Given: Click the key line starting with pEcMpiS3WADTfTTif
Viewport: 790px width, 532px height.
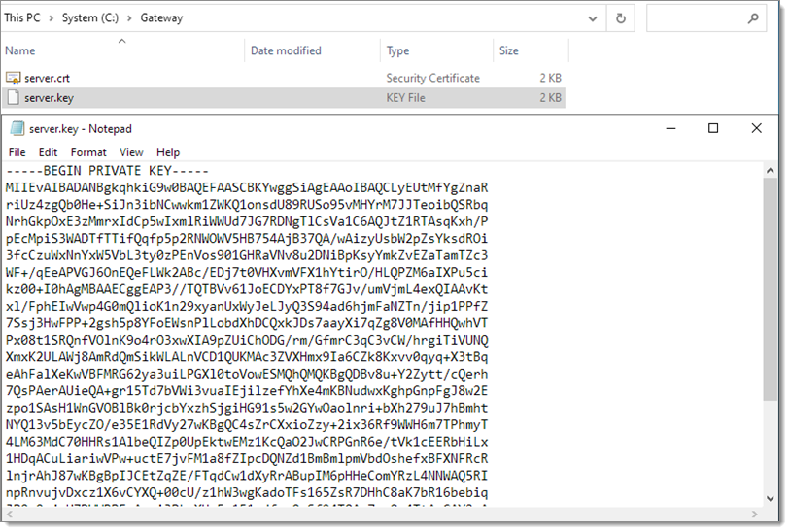Looking at the screenshot, I should click(247, 239).
